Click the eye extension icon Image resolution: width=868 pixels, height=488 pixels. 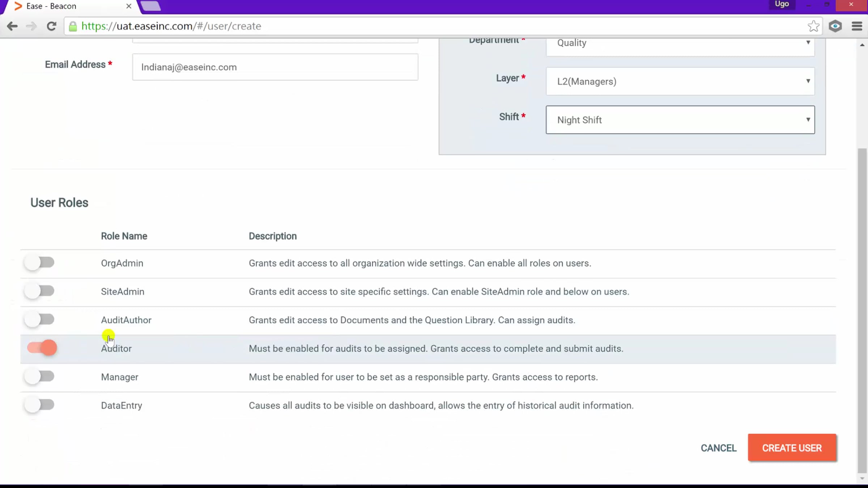835,26
